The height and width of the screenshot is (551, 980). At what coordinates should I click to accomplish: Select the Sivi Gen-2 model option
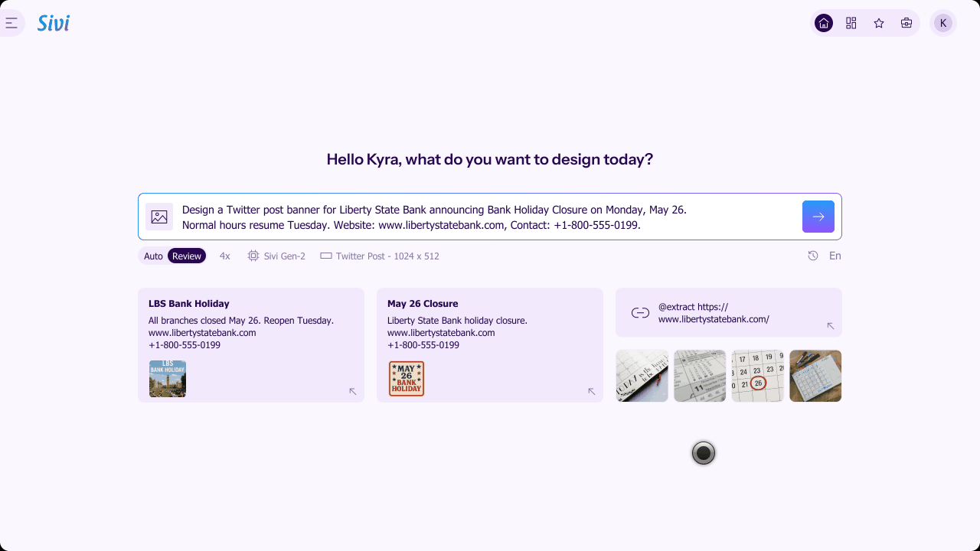276,256
